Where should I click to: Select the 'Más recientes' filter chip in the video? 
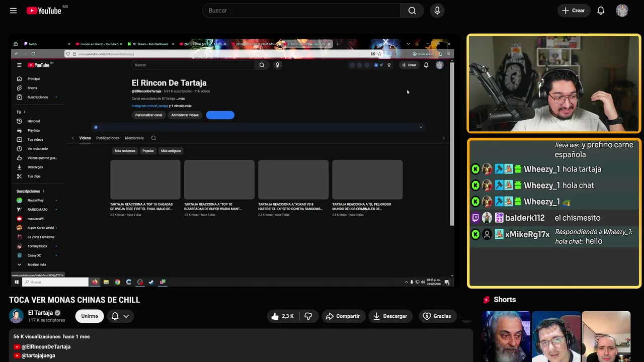[x=125, y=151]
